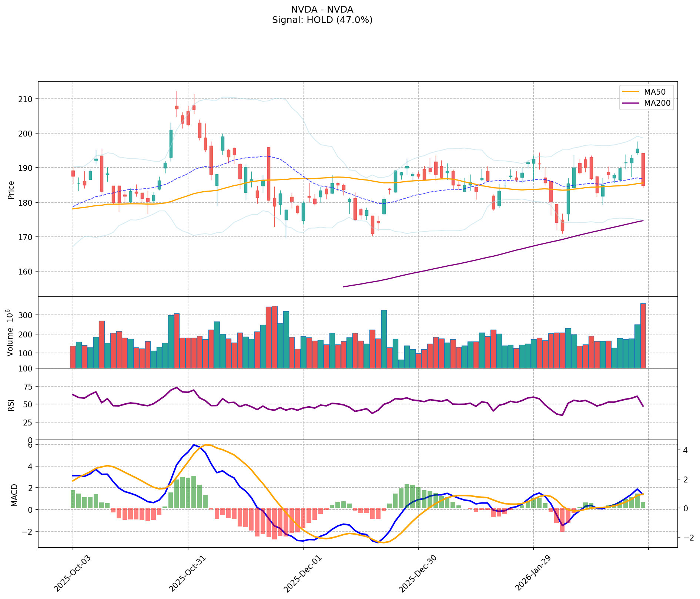Click the Signal: HOLD (47.0%) text
This screenshot has width=700, height=599.
(322, 20)
